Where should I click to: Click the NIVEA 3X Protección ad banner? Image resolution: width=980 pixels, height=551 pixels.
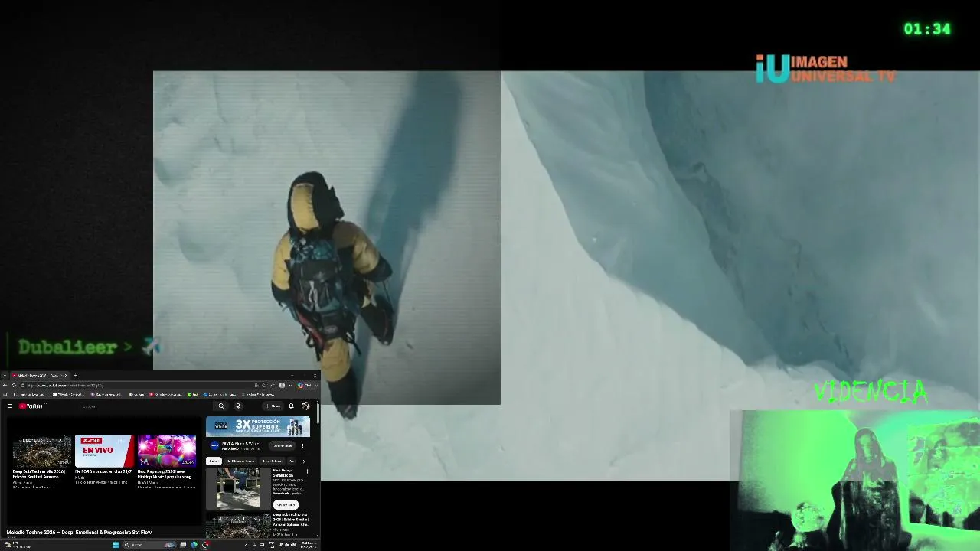(x=258, y=426)
